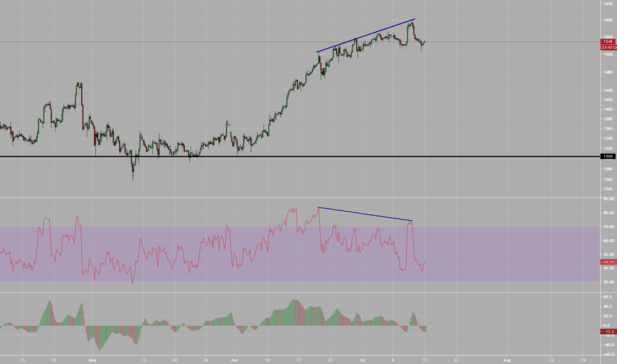Click the 60.00 RSI axis label
The image size is (617, 364).
point(608,240)
